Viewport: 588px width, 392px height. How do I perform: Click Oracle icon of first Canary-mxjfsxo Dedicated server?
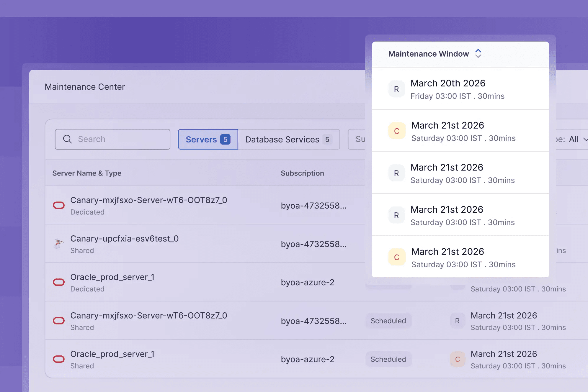[59, 205]
